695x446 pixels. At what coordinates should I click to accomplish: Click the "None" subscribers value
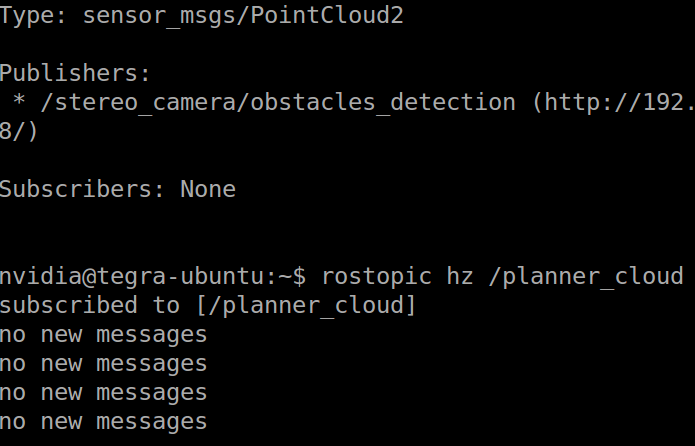(208, 189)
